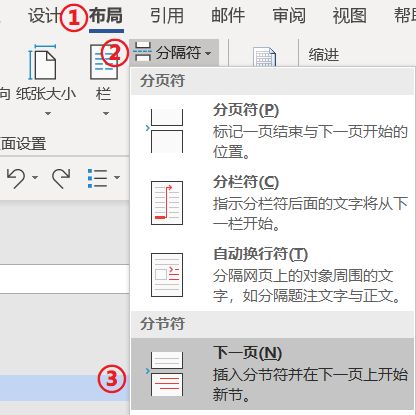
Task: Click the 分页符 section header
Action: click(x=162, y=81)
